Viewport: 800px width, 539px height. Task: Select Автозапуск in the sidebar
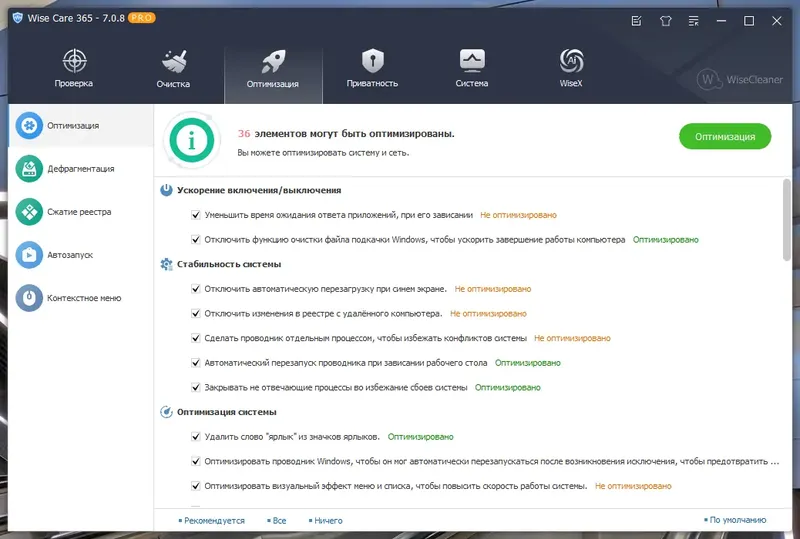[70, 255]
